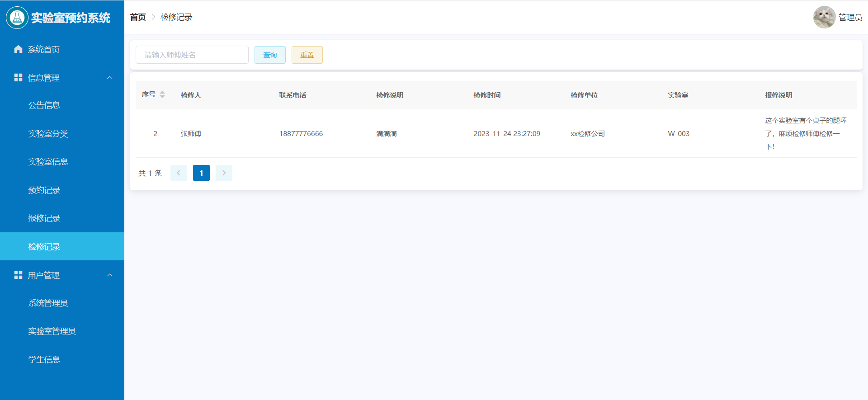Open 预约记录 menu item
Screen dimensions: 868x400
pyautogui.click(x=62, y=190)
